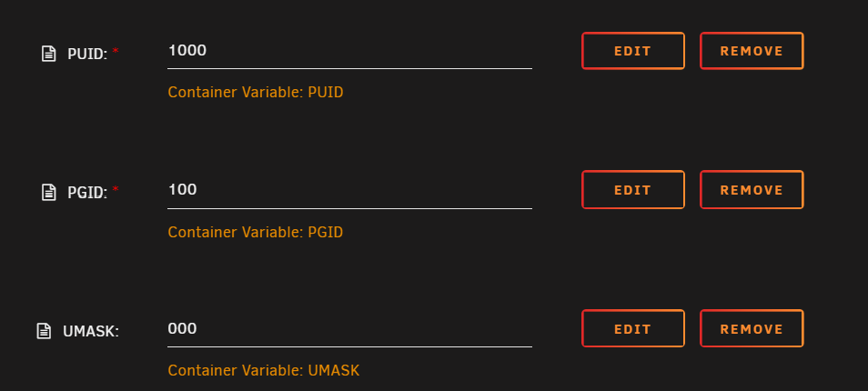The width and height of the screenshot is (868, 391).
Task: Click the document icon beside UMASK
Action: pos(44,331)
